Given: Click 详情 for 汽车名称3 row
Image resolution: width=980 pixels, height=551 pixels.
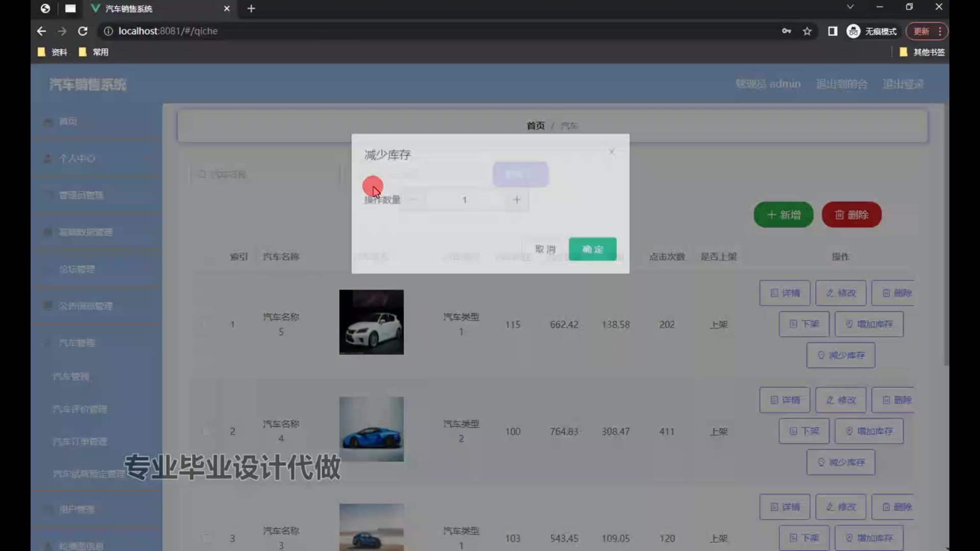Looking at the screenshot, I should (x=785, y=507).
